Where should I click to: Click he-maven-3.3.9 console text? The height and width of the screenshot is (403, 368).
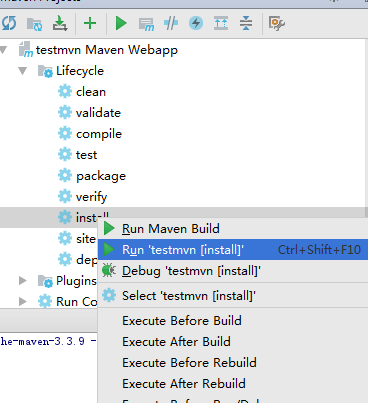(x=43, y=341)
